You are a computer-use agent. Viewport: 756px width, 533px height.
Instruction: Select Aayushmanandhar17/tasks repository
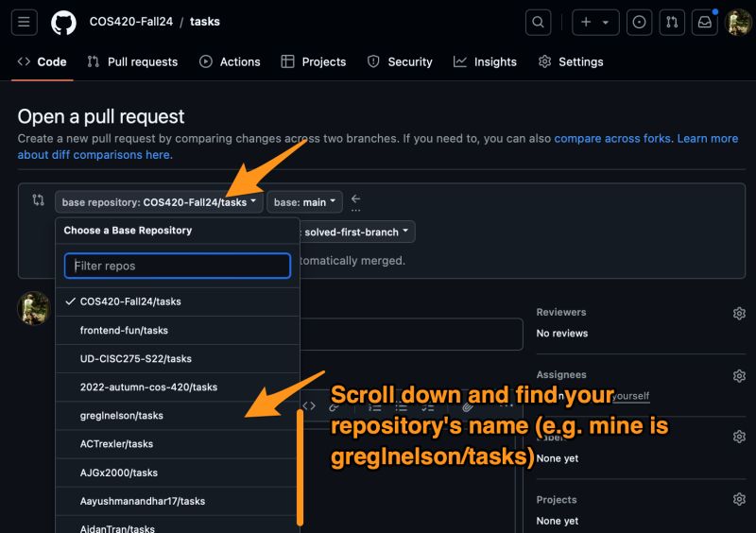(x=178, y=501)
